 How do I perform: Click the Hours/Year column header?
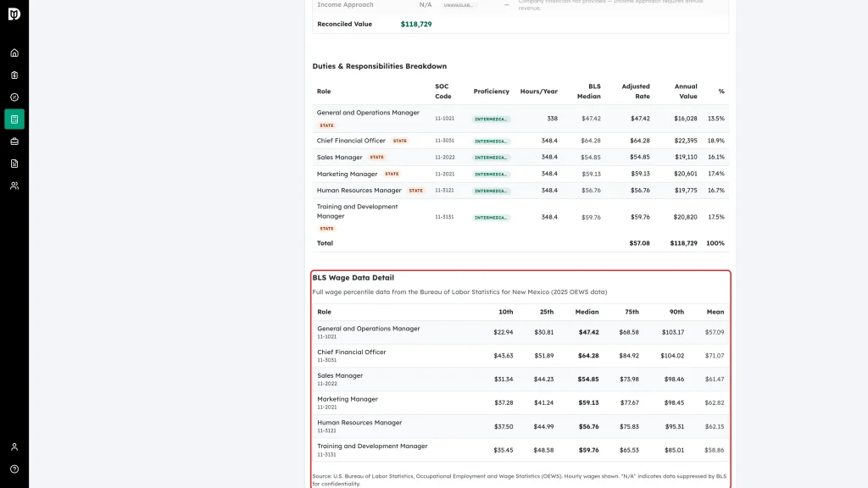click(x=538, y=91)
